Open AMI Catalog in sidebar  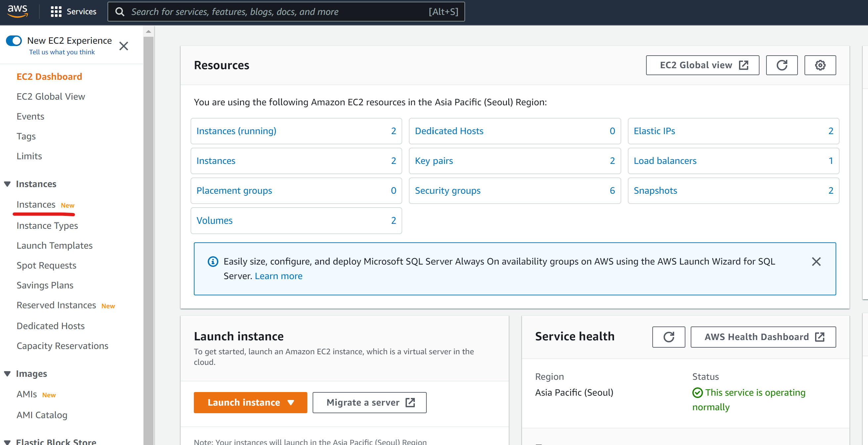[42, 415]
